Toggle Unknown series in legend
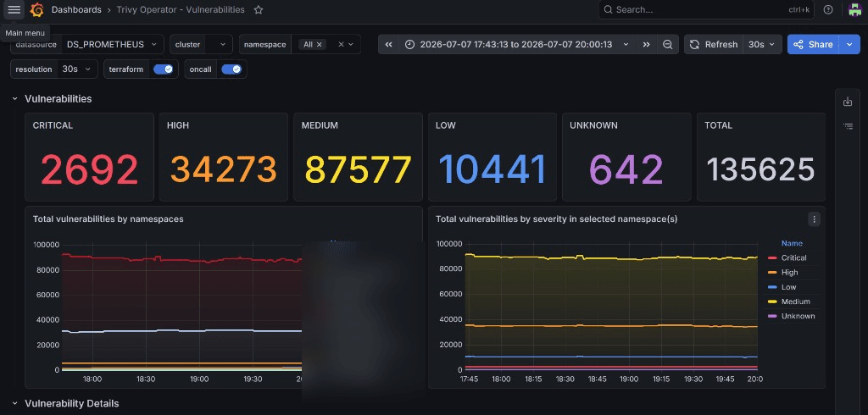 798,316
